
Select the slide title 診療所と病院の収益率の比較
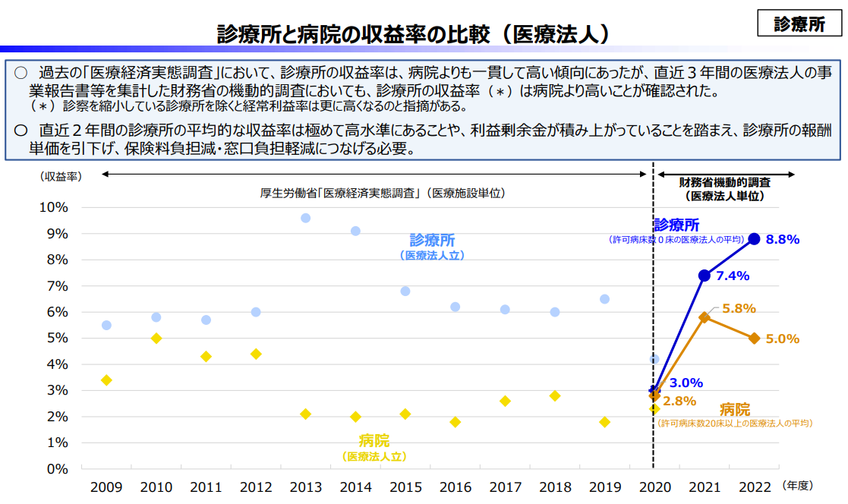(x=414, y=34)
